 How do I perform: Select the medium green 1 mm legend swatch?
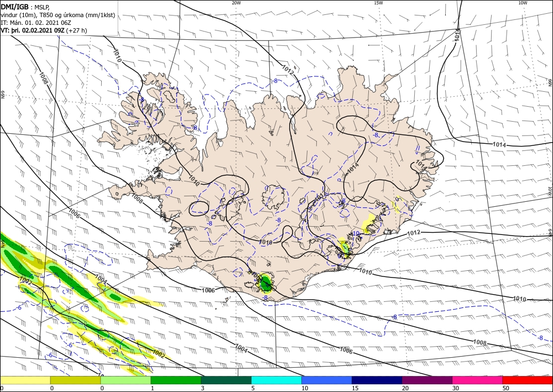[x=176, y=380]
